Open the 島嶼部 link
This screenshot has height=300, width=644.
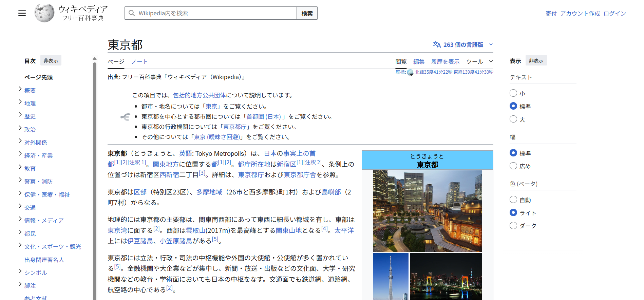(x=331, y=192)
